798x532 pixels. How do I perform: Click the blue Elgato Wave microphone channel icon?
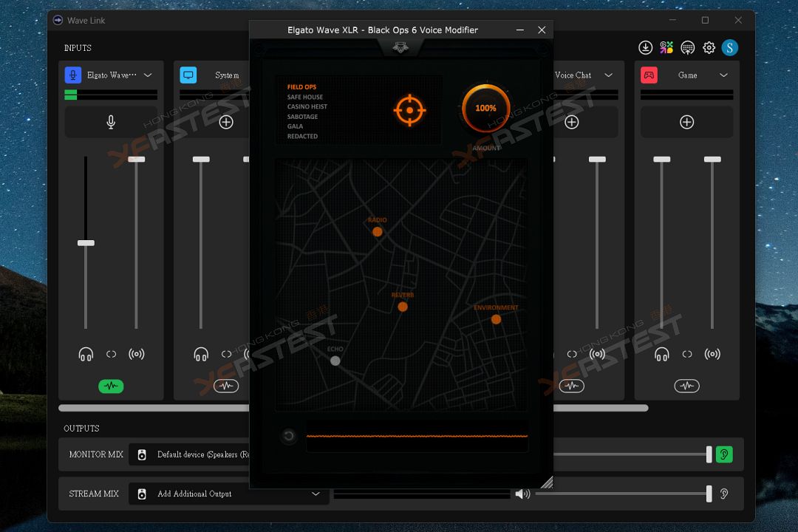(73, 75)
